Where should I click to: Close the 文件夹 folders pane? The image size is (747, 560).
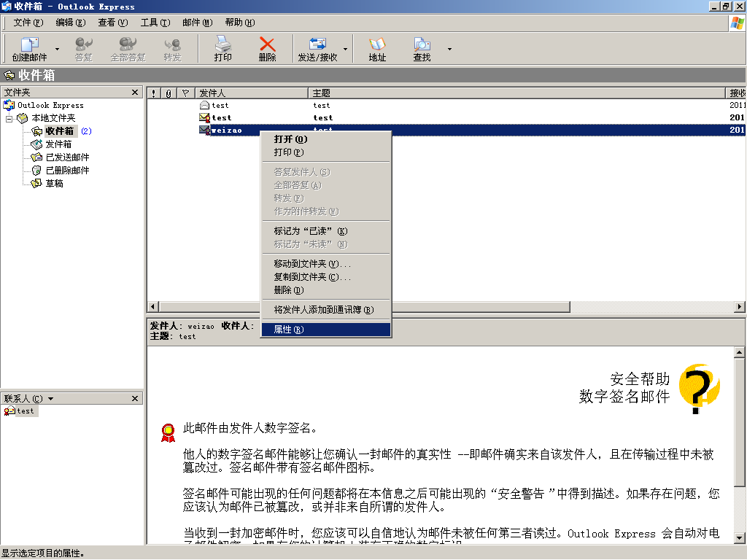click(x=135, y=93)
